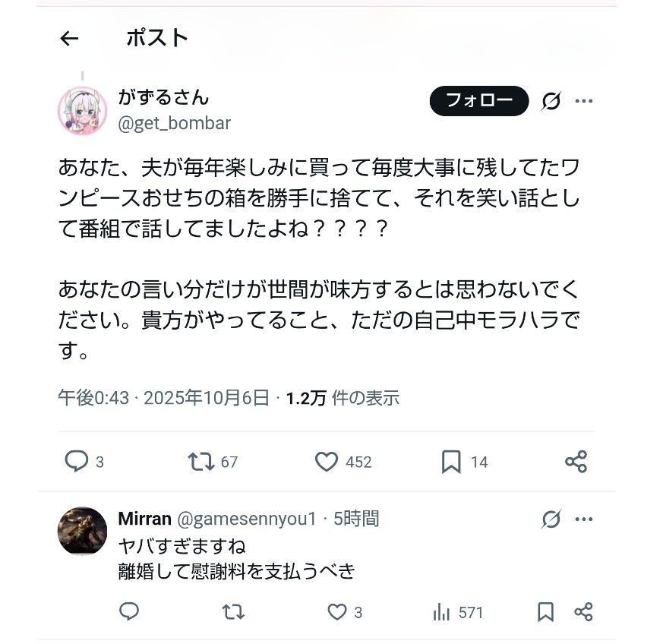
Task: Open the main post's three-dot menu
Action: point(583,101)
